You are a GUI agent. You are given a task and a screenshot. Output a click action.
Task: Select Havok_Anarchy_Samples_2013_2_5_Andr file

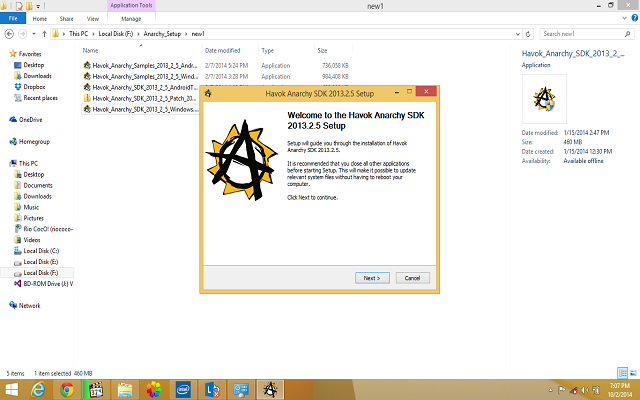click(144, 65)
